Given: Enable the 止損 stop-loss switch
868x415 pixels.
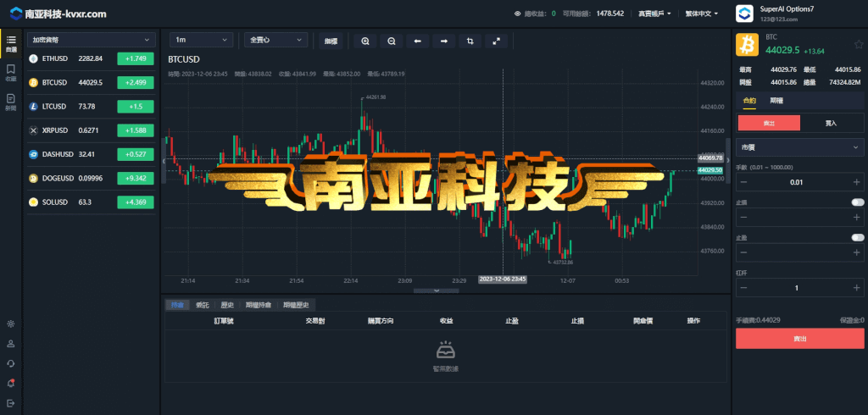Looking at the screenshot, I should click(858, 202).
